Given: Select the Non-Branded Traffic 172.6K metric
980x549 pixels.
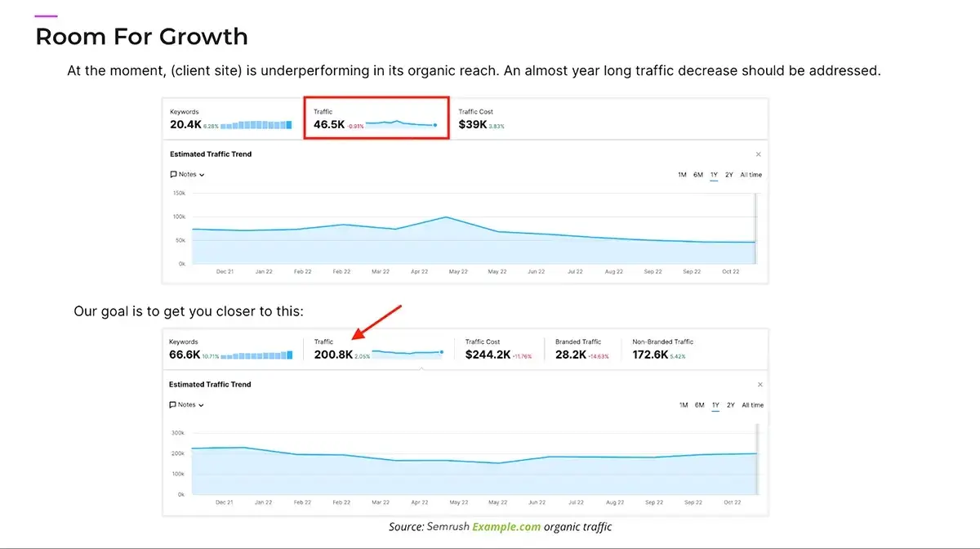Looking at the screenshot, I should coord(661,350).
